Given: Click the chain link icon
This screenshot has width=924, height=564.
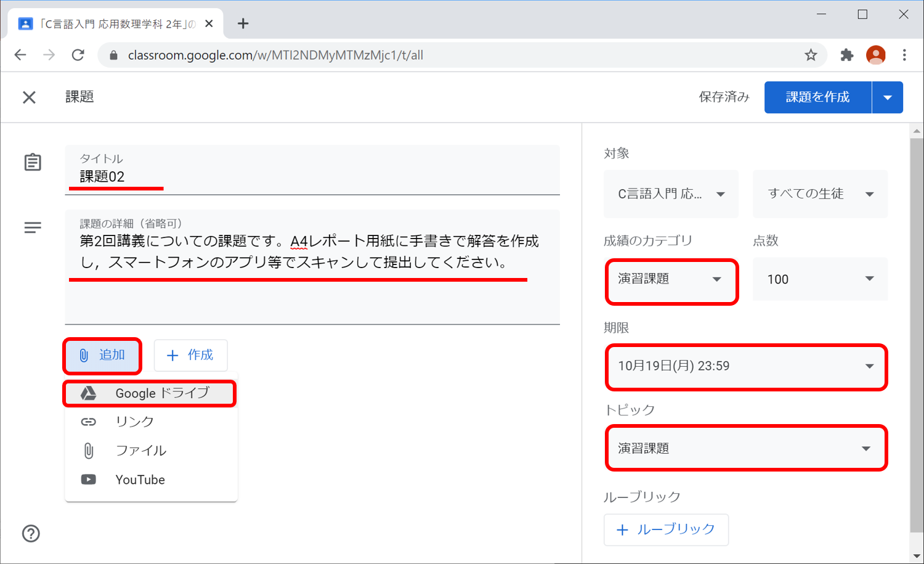Looking at the screenshot, I should point(89,422).
